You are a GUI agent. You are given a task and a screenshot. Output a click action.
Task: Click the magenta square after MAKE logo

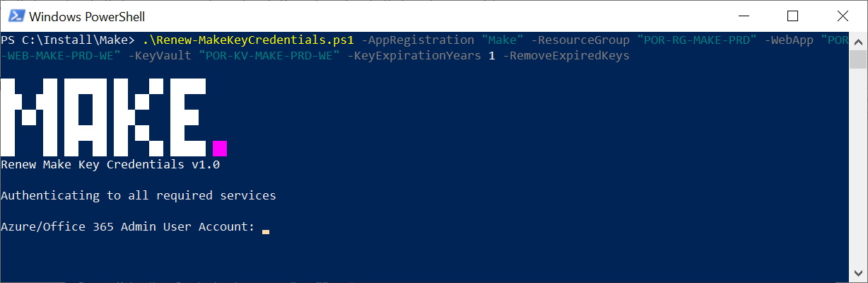pos(220,148)
